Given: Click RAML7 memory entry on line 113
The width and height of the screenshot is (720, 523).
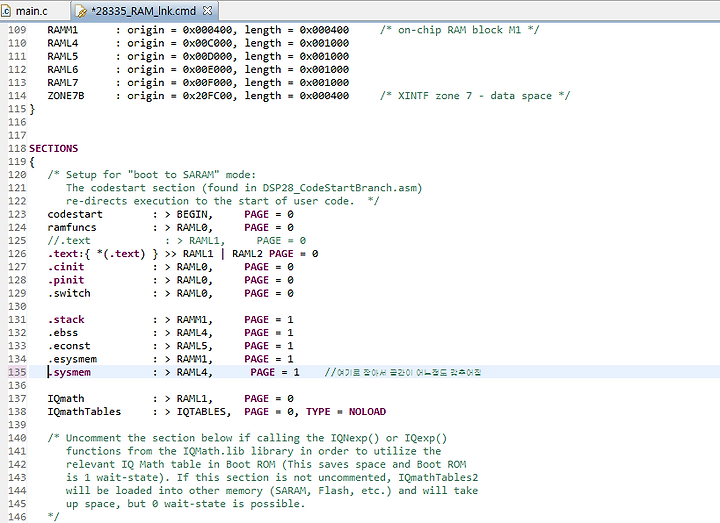Looking at the screenshot, I should point(62,83).
